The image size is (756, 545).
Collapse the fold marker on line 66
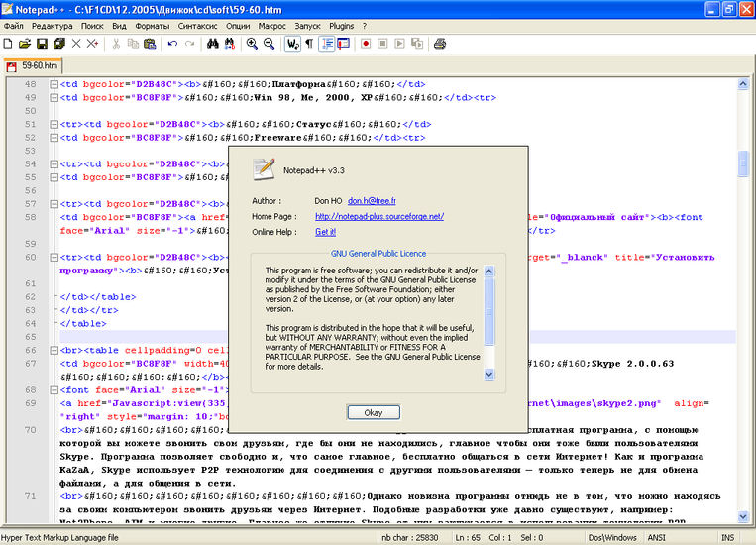pyautogui.click(x=54, y=351)
